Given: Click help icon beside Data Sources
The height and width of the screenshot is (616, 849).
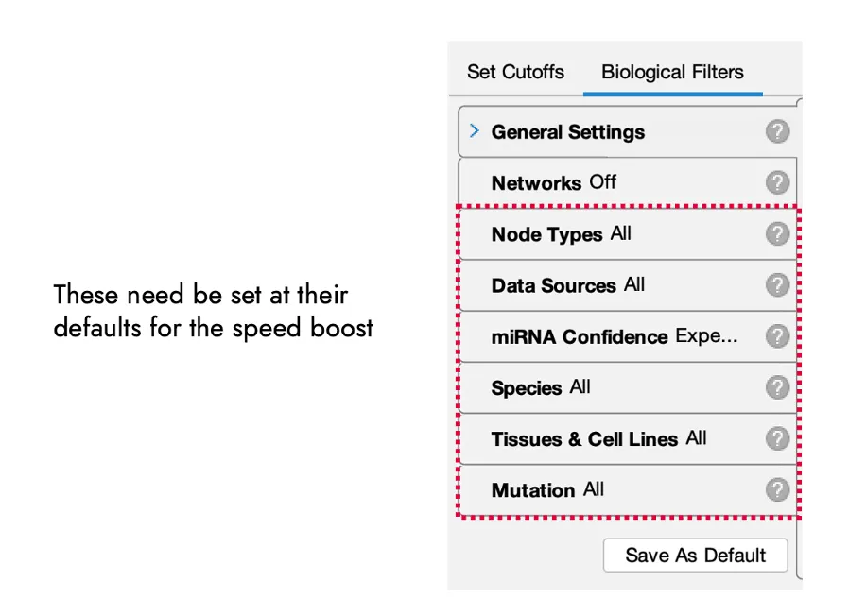Looking at the screenshot, I should pyautogui.click(x=777, y=284).
